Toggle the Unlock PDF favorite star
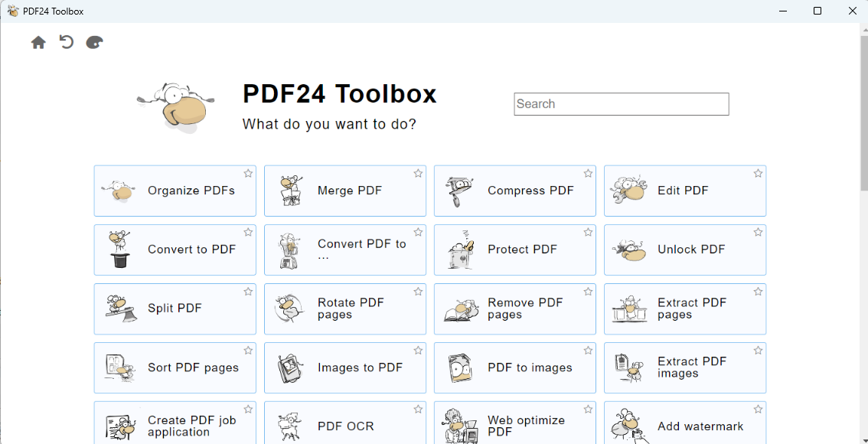The image size is (868, 444). point(759,233)
